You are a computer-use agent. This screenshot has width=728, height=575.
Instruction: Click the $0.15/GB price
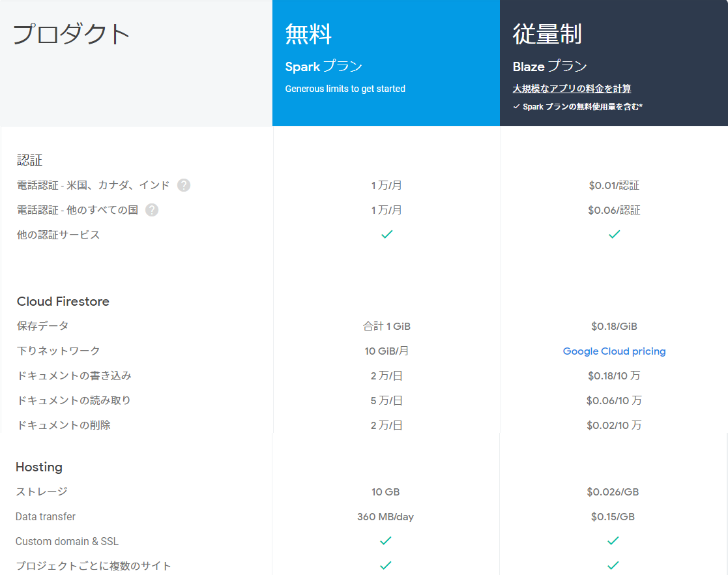point(613,516)
